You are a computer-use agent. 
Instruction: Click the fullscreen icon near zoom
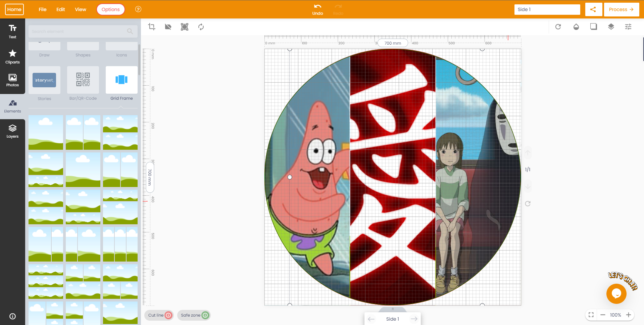coord(591,315)
